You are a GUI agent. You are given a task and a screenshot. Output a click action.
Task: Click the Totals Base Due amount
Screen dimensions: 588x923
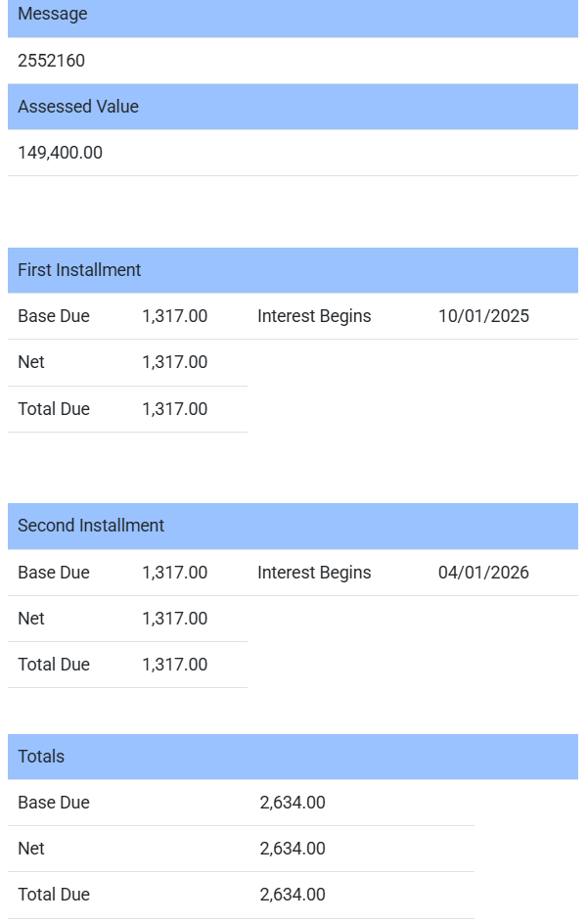point(293,803)
